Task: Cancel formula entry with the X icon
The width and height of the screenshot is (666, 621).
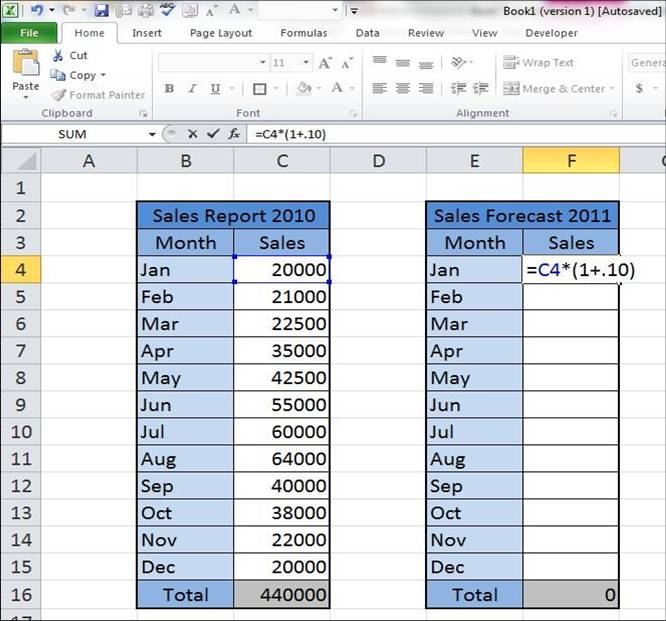Action: click(x=192, y=134)
